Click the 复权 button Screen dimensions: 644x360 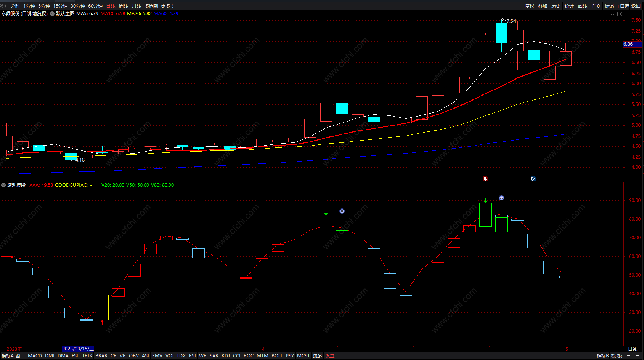(x=530, y=6)
